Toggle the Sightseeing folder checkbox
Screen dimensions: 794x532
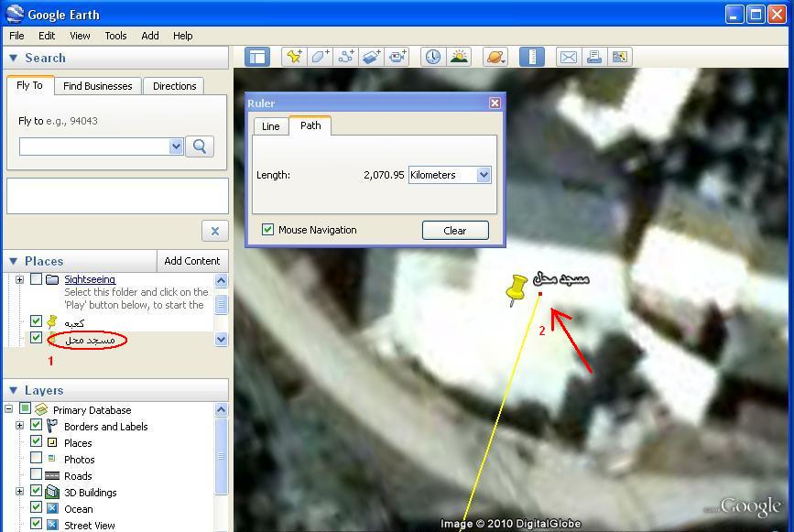(x=36, y=279)
